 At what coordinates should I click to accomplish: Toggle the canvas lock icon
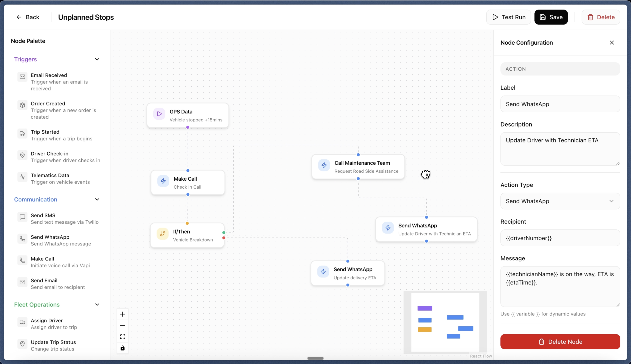point(122,348)
